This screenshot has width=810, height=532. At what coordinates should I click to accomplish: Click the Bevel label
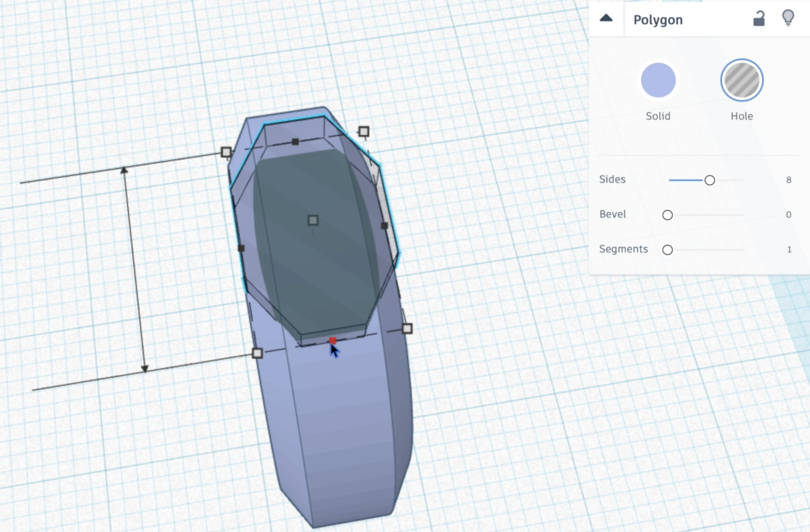pos(613,214)
